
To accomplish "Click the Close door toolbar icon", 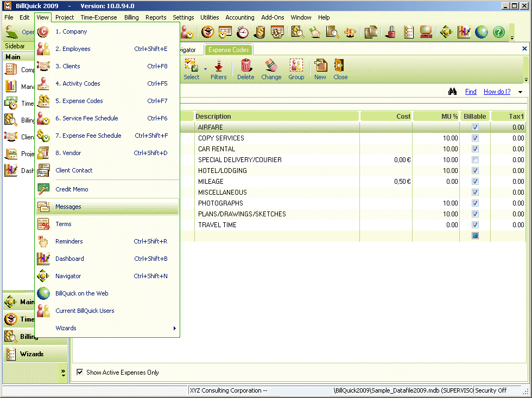I will point(340,66).
